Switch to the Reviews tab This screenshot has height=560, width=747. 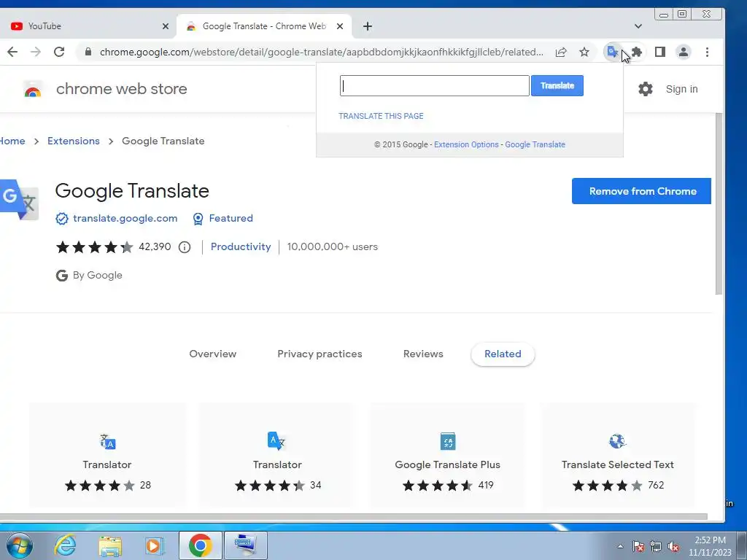click(x=423, y=354)
